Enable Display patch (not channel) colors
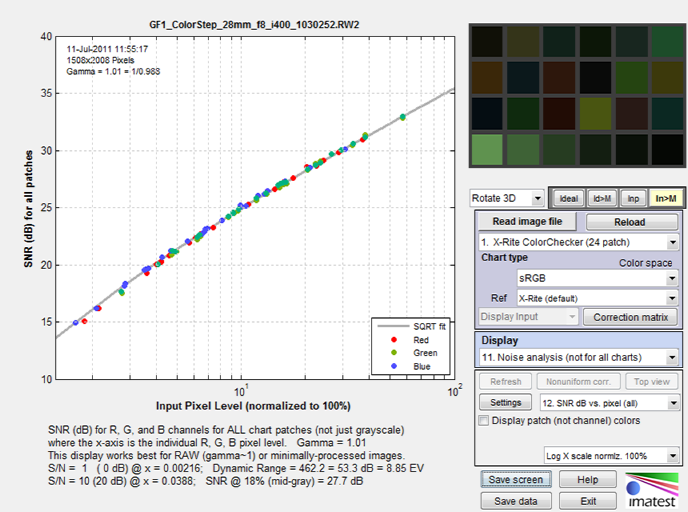Image resolution: width=688 pixels, height=512 pixels. pyautogui.click(x=484, y=420)
